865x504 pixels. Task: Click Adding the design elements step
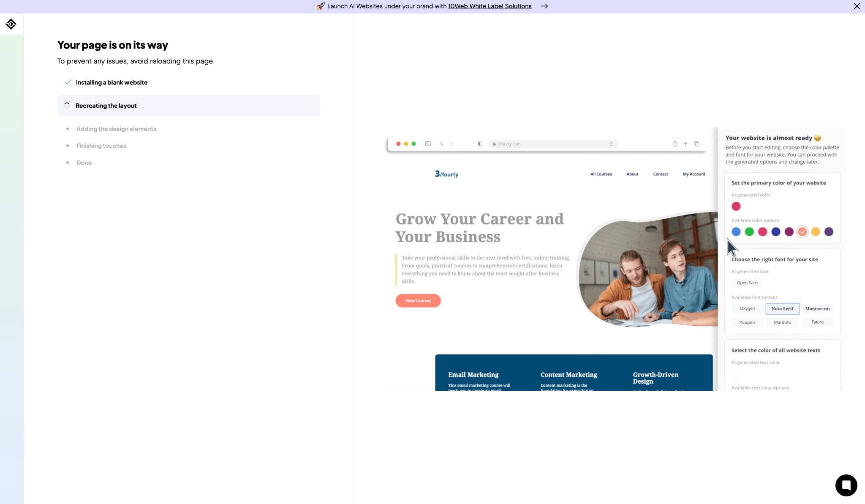pos(116,129)
